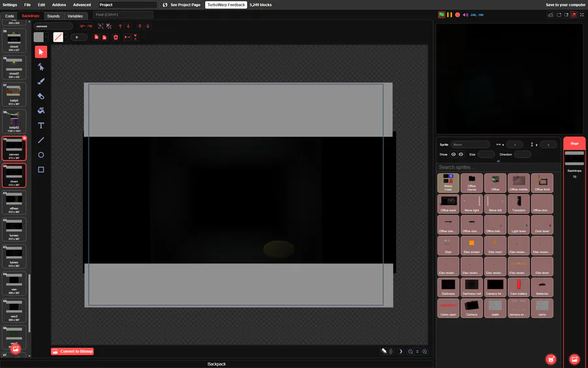
Task: Select the Rectangle tool
Action: click(41, 169)
